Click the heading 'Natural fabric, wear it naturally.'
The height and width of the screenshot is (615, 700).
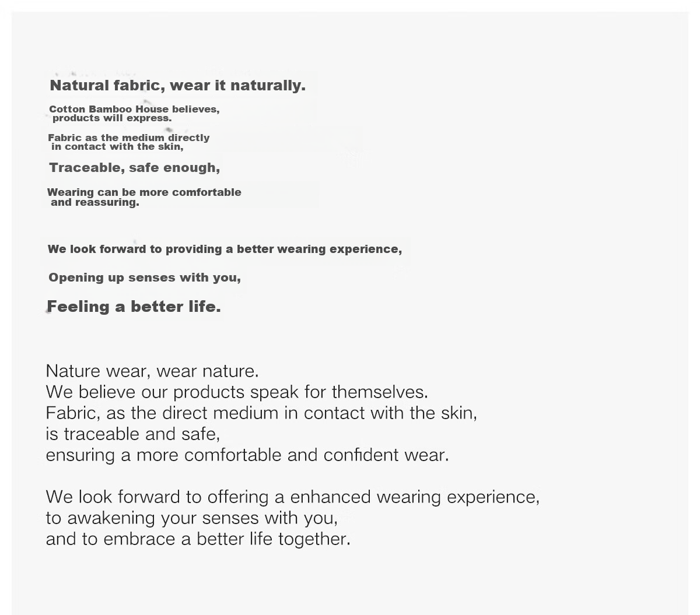[177, 86]
